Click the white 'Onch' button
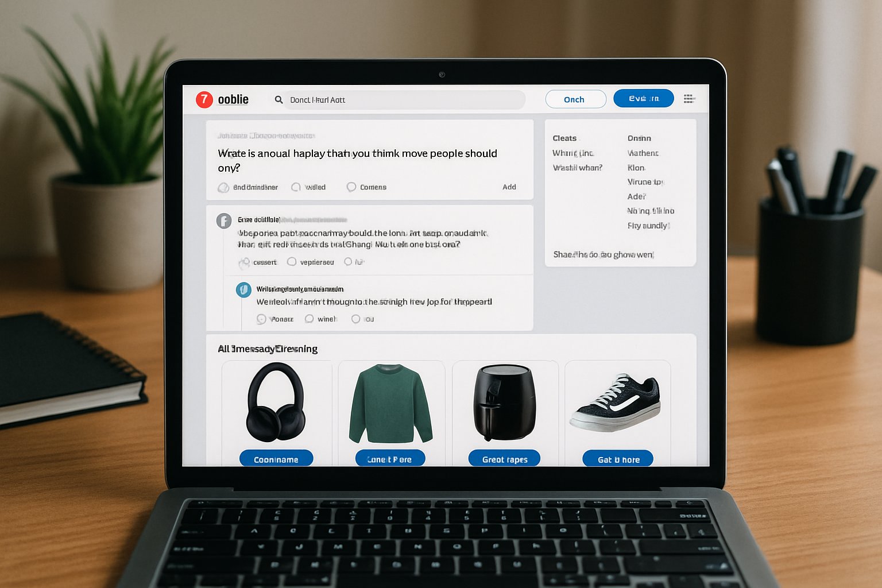The height and width of the screenshot is (588, 882). pos(575,99)
